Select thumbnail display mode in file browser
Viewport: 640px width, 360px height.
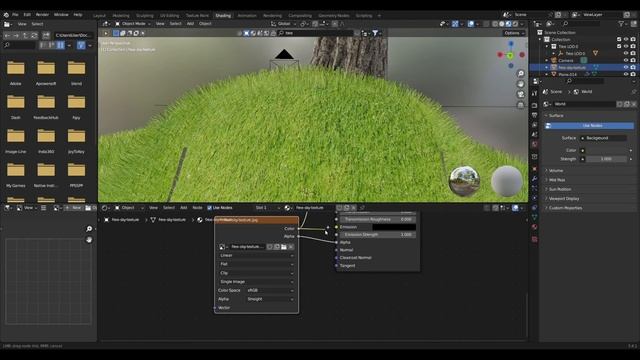[60, 45]
